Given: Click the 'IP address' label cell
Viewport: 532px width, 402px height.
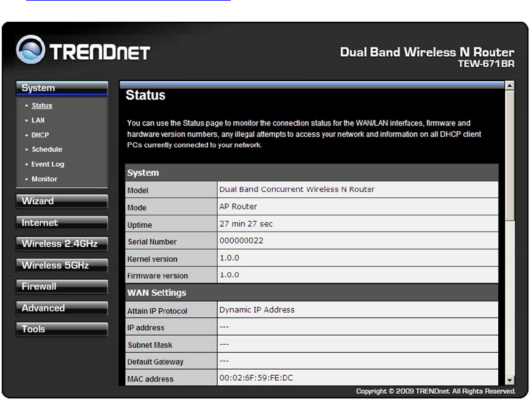Looking at the screenshot, I should tap(171, 327).
